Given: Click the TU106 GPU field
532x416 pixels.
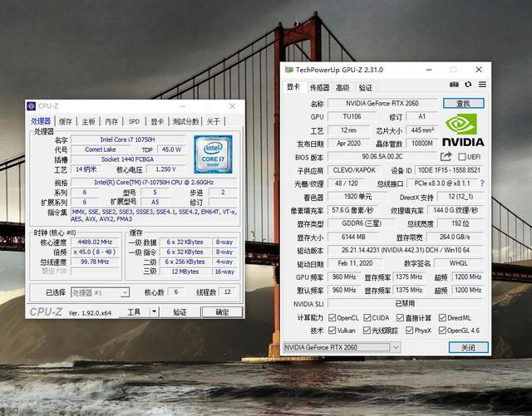Looking at the screenshot, I should [x=352, y=116].
